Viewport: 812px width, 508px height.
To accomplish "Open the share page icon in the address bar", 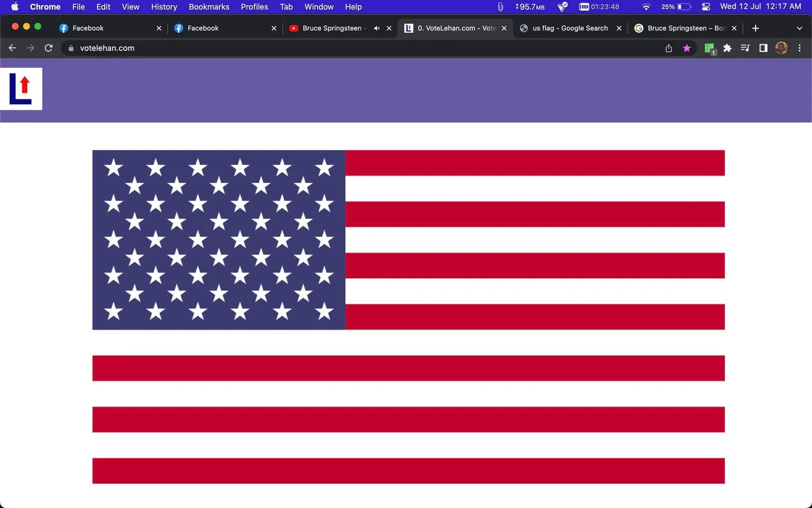I will (x=669, y=48).
